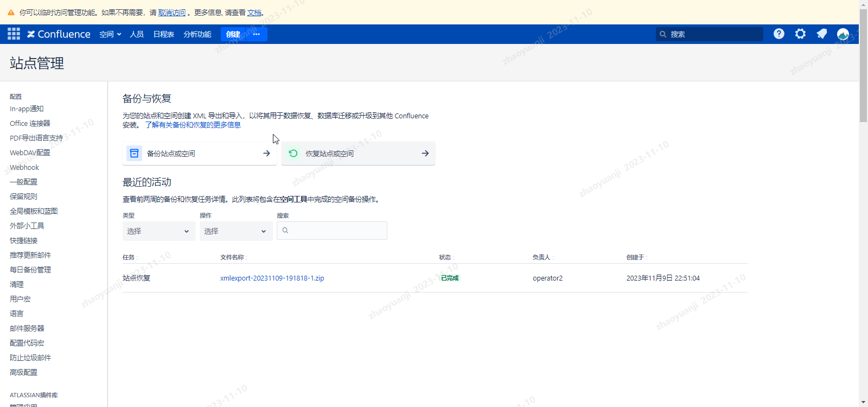
Task: Open WebDAV配置 in sidebar
Action: (x=30, y=153)
